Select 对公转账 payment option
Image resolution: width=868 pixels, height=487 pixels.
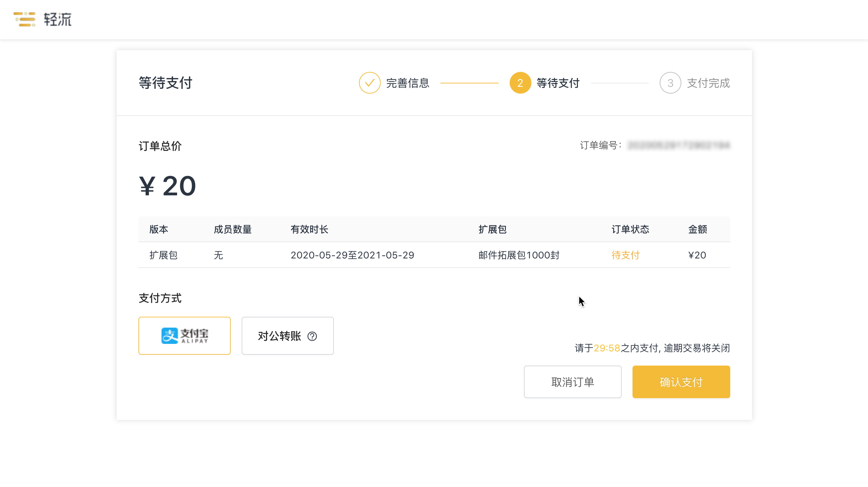coord(288,336)
